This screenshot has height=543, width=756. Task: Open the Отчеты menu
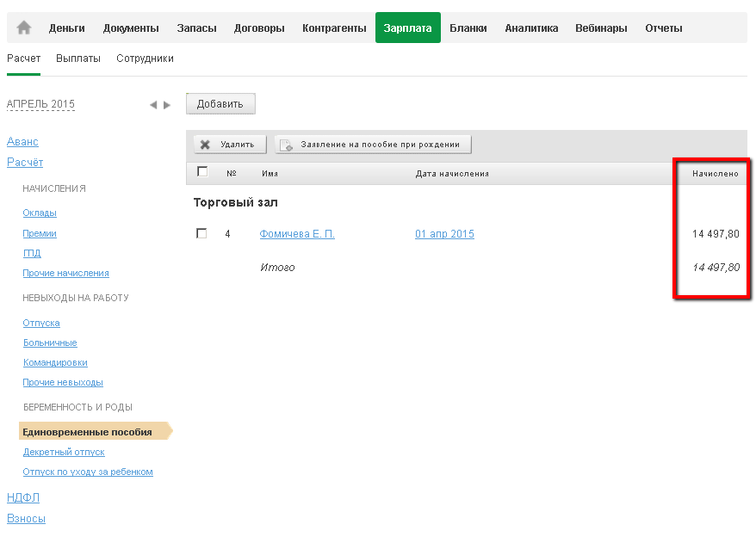pyautogui.click(x=664, y=28)
